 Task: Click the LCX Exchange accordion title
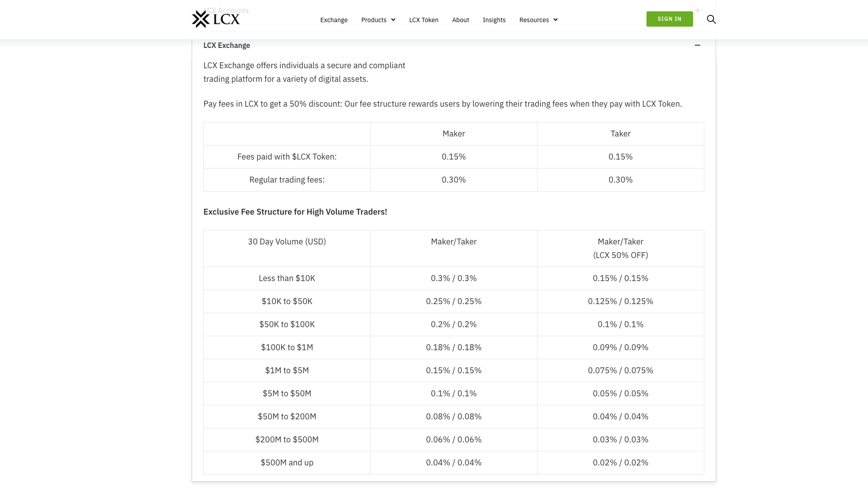[x=226, y=45]
